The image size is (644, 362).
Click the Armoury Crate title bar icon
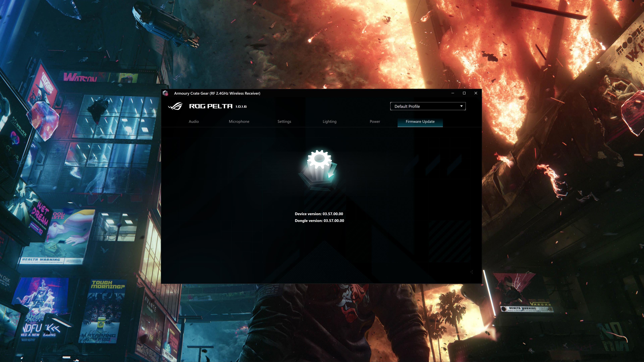[166, 93]
